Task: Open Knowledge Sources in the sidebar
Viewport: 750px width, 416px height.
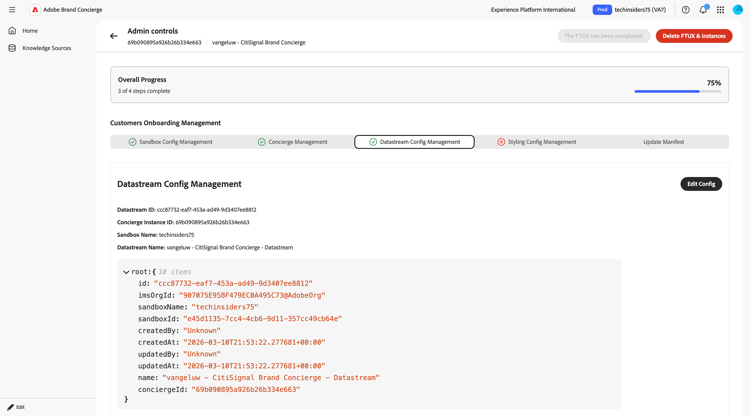Action: tap(46, 48)
